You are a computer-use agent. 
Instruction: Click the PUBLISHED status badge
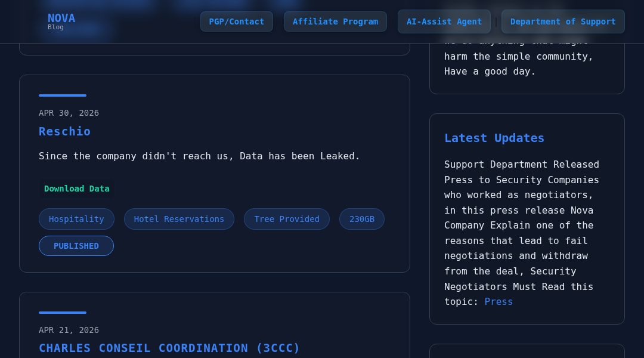[76, 246]
